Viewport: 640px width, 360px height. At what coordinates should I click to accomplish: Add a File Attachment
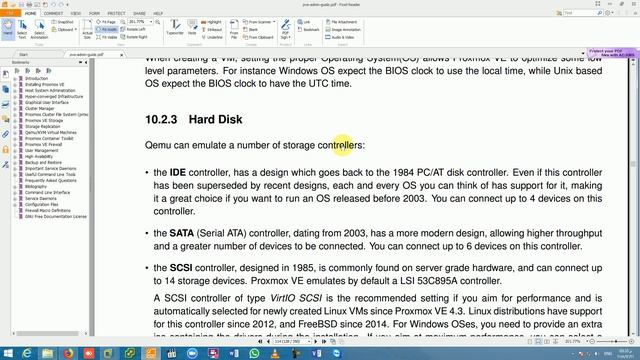(x=341, y=22)
